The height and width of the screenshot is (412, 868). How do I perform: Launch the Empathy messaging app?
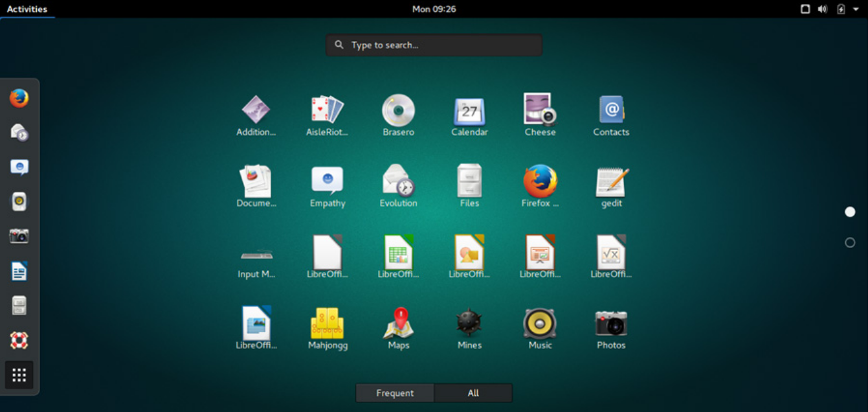coord(328,181)
